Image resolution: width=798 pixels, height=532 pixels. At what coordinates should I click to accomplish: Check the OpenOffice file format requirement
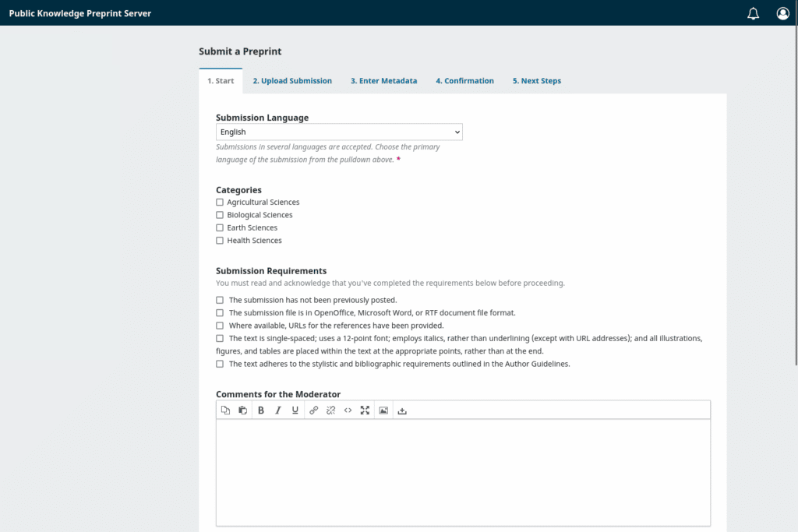(219, 312)
